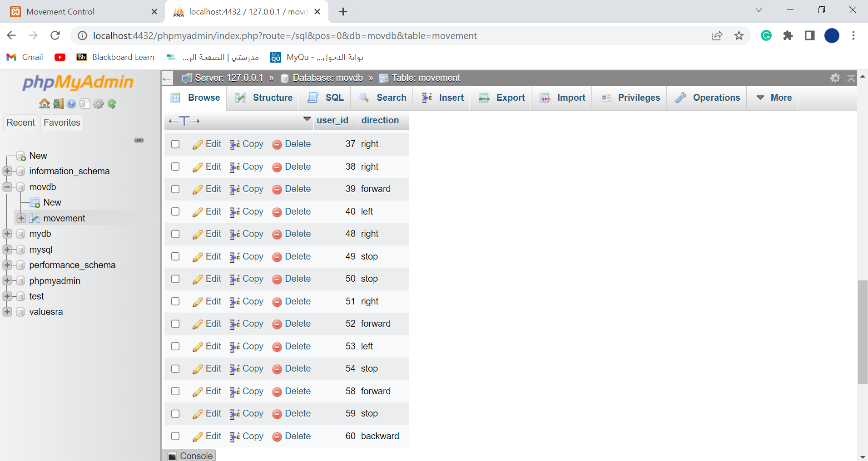Screen dimensions: 868x461
Task: Click the Favorites button in navigation panel
Action: tap(61, 123)
